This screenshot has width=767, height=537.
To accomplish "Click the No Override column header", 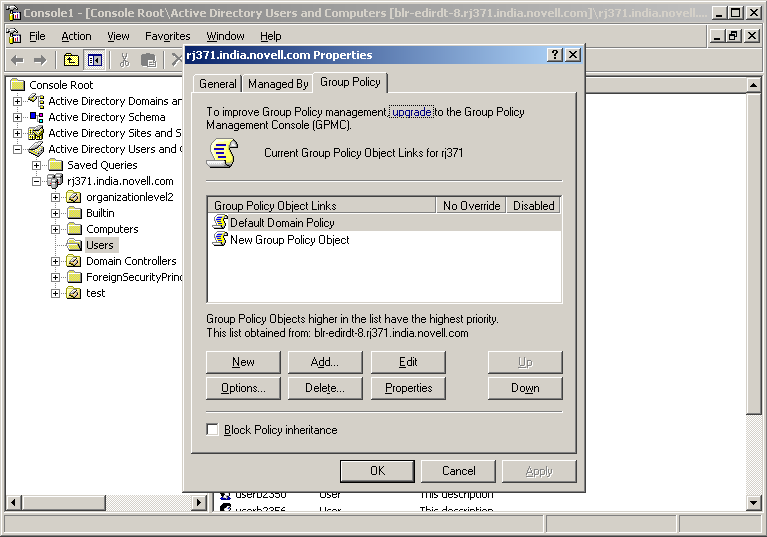I will tap(471, 206).
